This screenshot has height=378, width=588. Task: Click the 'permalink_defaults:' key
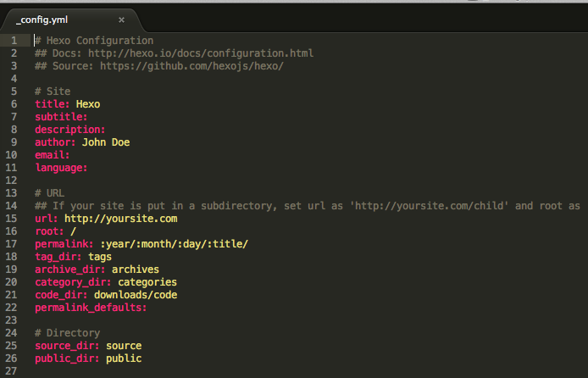(x=91, y=308)
